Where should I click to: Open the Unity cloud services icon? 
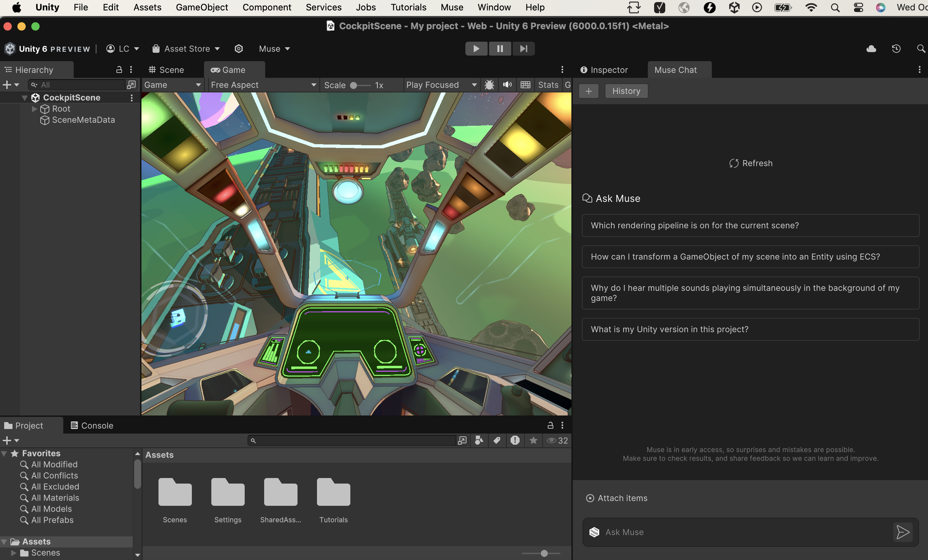tap(871, 49)
